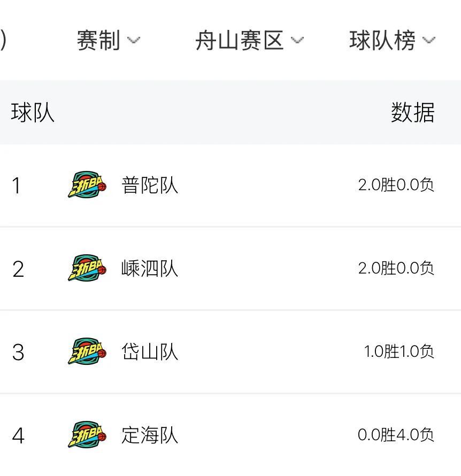Click 岱山队 record 1.0胜1.0负
Screen dimensions: 461x476
click(x=399, y=351)
